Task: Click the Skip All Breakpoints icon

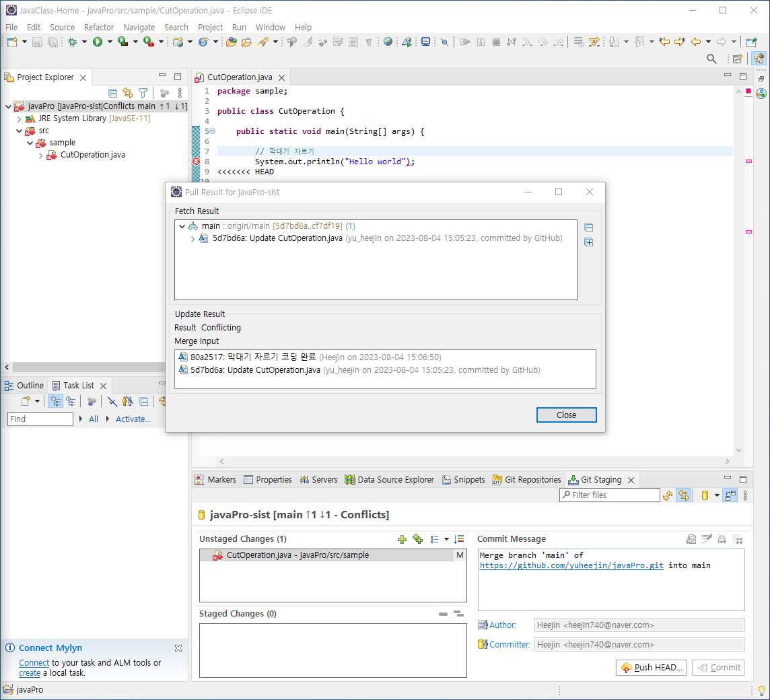Action: 444,42
